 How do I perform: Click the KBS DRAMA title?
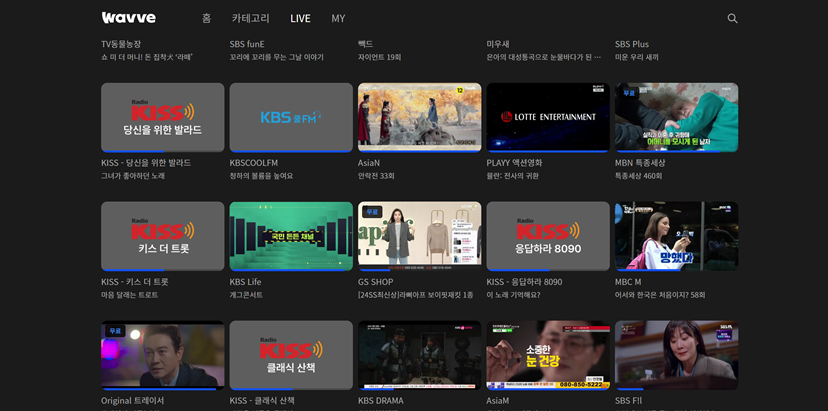(381, 400)
